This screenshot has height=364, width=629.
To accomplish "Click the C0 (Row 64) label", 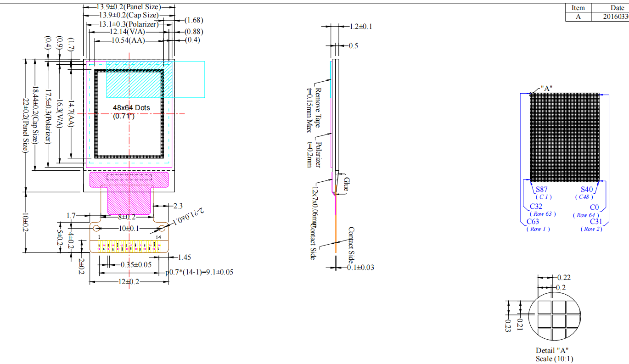I will (x=594, y=207).
